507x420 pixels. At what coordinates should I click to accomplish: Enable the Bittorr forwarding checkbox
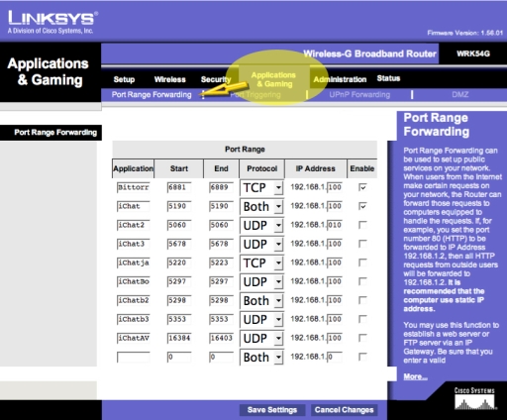pos(362,187)
